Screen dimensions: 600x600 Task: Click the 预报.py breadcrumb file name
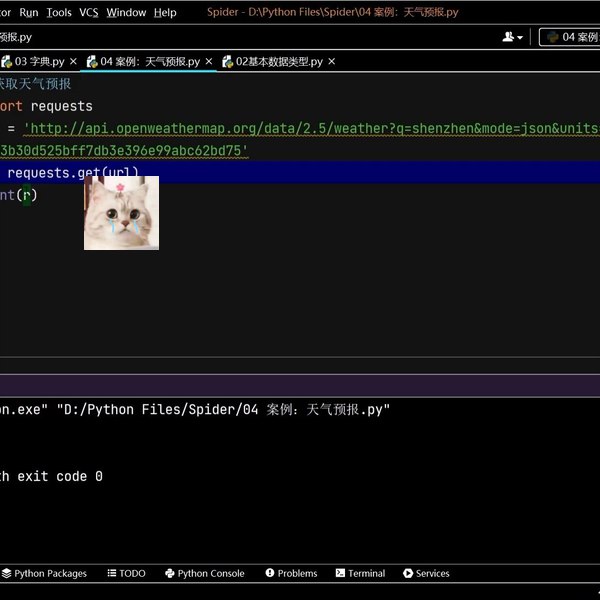(16, 37)
